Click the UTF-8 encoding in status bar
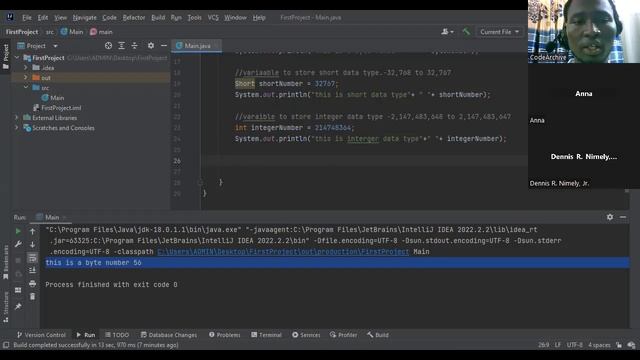The image size is (640, 360). [575, 345]
